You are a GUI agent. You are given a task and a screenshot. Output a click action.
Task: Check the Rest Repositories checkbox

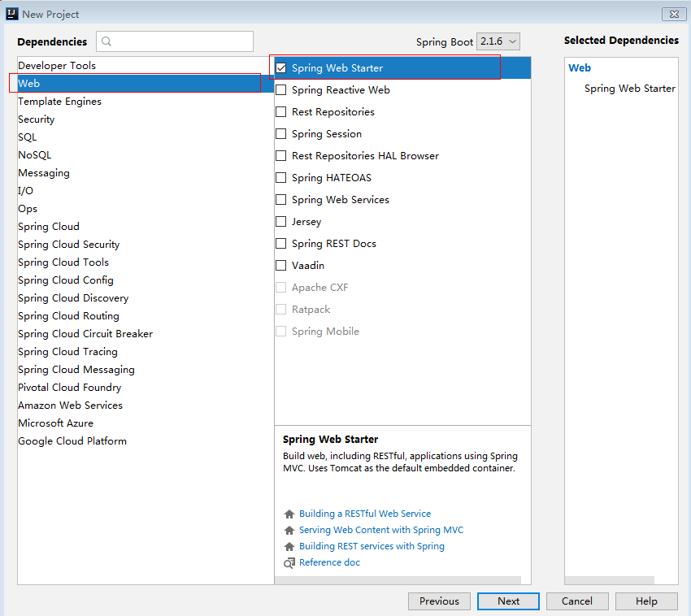pyautogui.click(x=280, y=112)
